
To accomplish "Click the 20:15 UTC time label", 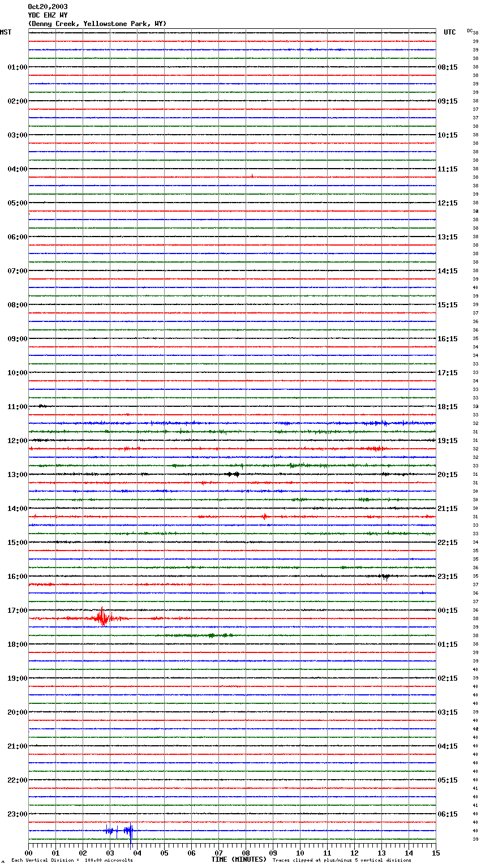I will pyautogui.click(x=448, y=475).
